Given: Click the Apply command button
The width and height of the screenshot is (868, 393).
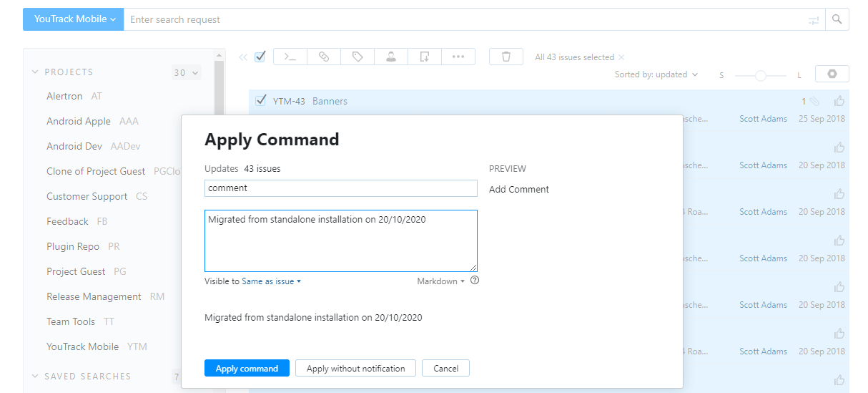Looking at the screenshot, I should click(x=247, y=369).
